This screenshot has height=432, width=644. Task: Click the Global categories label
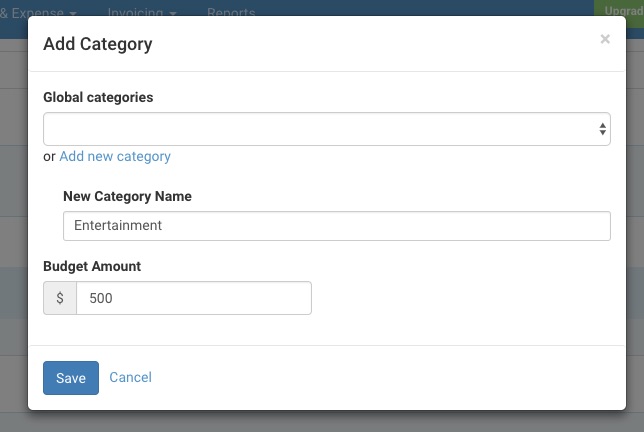click(x=98, y=97)
